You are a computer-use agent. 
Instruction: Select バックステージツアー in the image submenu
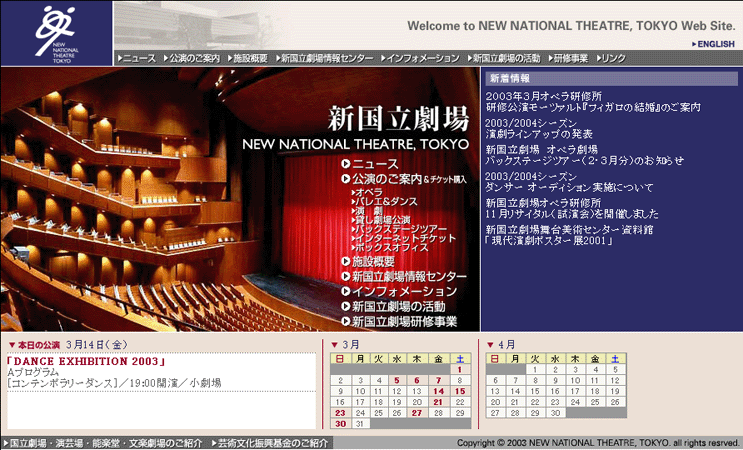399,229
